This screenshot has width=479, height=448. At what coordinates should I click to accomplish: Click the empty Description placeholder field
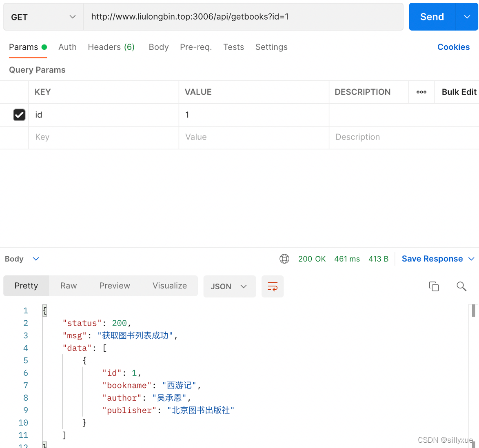click(x=404, y=137)
